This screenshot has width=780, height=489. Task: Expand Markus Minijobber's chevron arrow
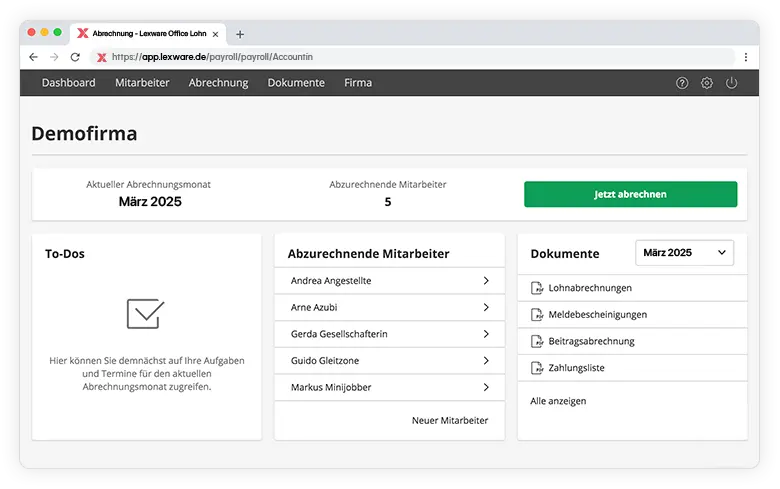(486, 387)
